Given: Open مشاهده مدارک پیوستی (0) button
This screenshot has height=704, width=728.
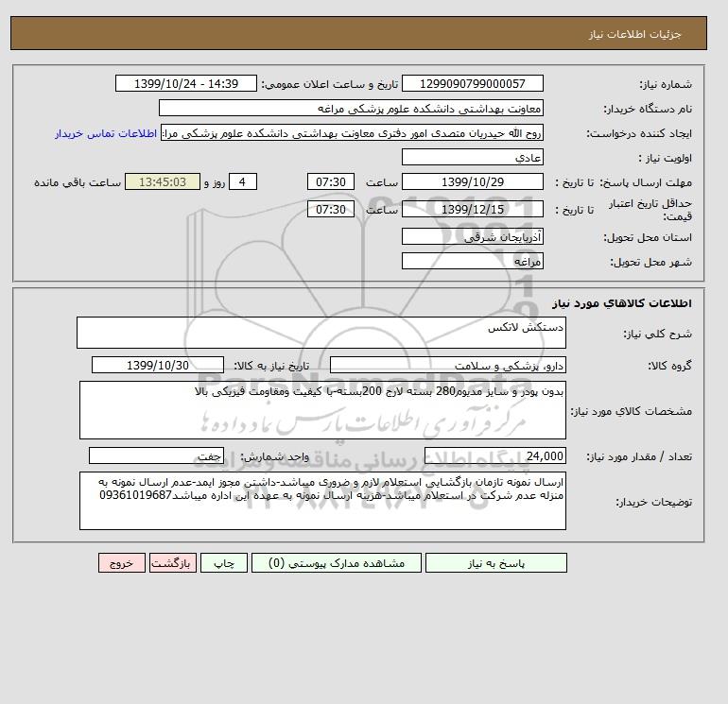Looking at the screenshot, I should coord(337,562).
